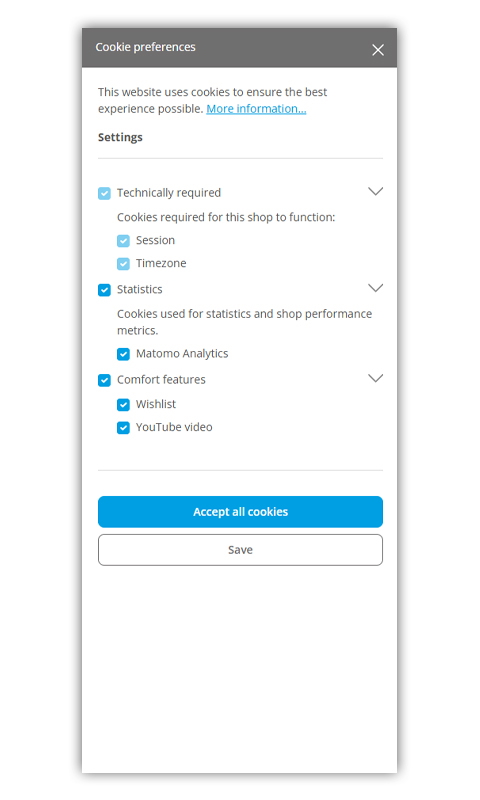Click the Session cookie checkbox
Viewport: 480px width, 800px height.
pyautogui.click(x=123, y=241)
